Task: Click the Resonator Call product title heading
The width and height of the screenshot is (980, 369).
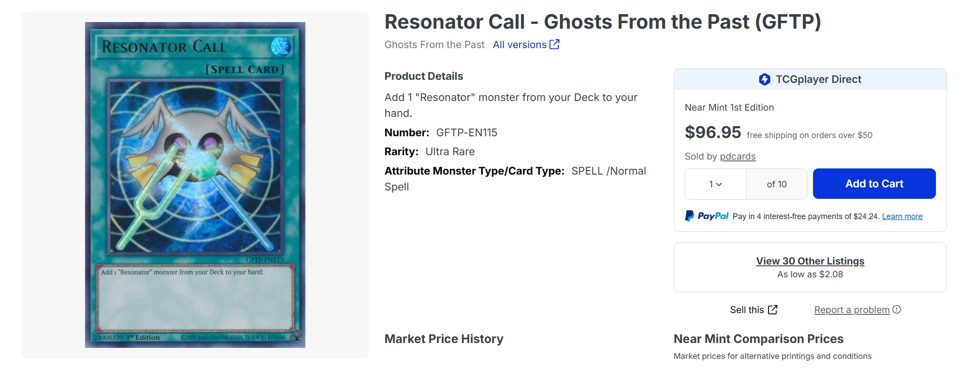Action: click(603, 22)
